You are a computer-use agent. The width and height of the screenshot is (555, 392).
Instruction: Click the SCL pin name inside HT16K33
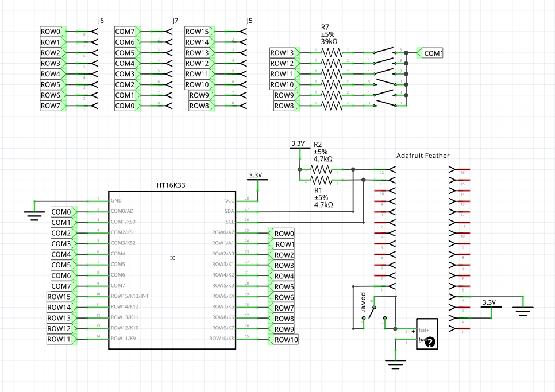(230, 222)
